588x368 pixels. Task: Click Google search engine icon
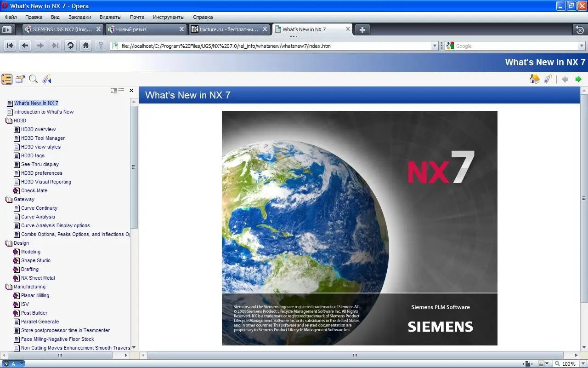[x=450, y=46]
